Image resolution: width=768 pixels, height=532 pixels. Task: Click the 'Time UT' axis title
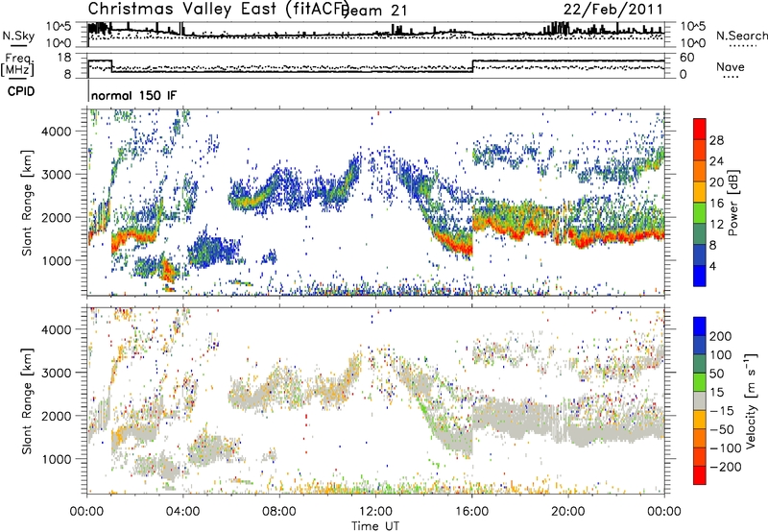pyautogui.click(x=375, y=526)
